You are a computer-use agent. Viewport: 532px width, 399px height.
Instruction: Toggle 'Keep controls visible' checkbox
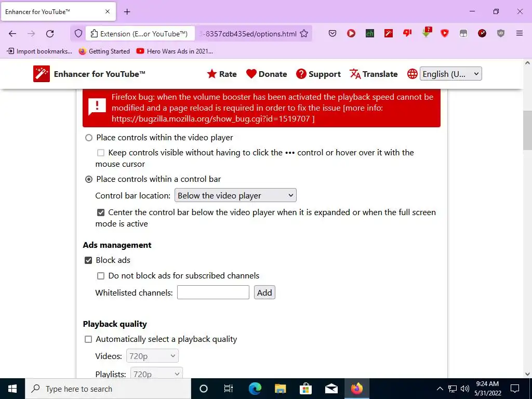point(101,153)
